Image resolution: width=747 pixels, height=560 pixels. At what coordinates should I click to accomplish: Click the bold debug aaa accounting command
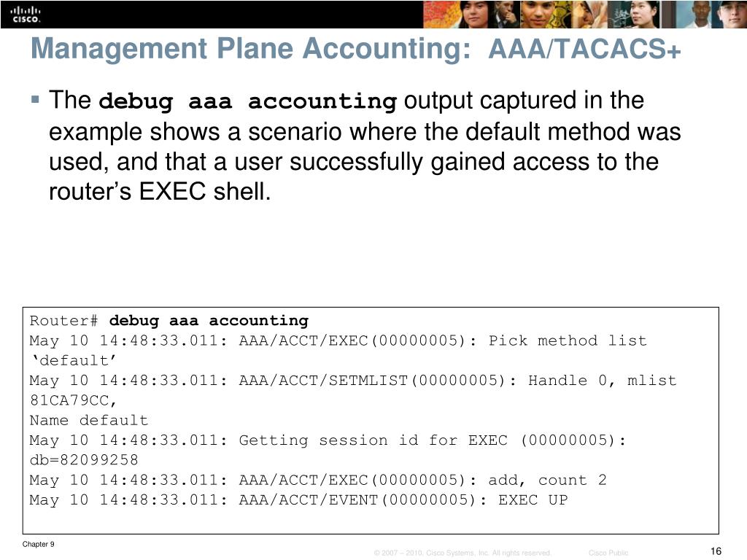coord(209,321)
